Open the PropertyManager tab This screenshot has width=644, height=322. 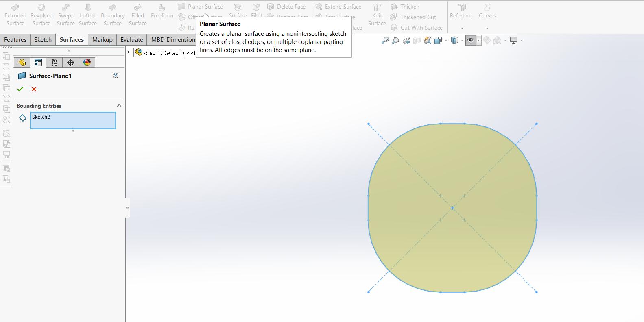38,63
